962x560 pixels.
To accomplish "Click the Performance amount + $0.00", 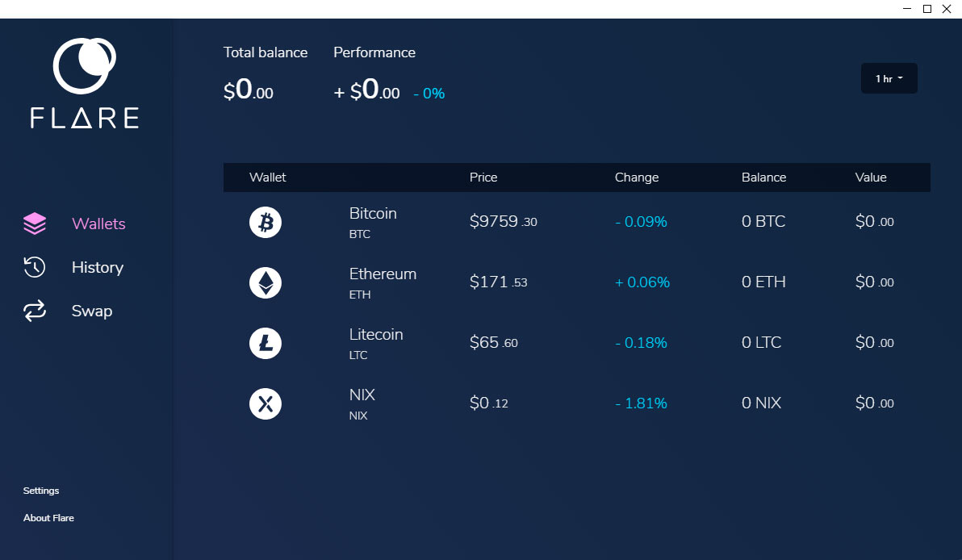I will click(x=367, y=90).
